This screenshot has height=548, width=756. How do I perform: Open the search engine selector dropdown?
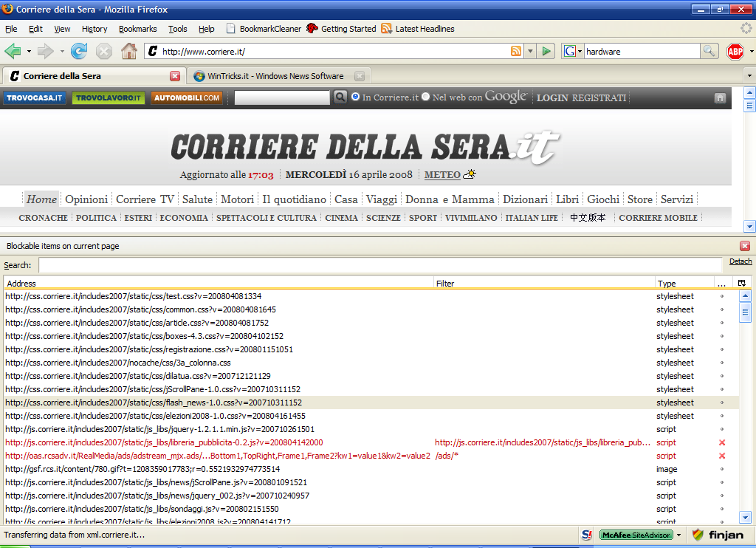click(573, 51)
